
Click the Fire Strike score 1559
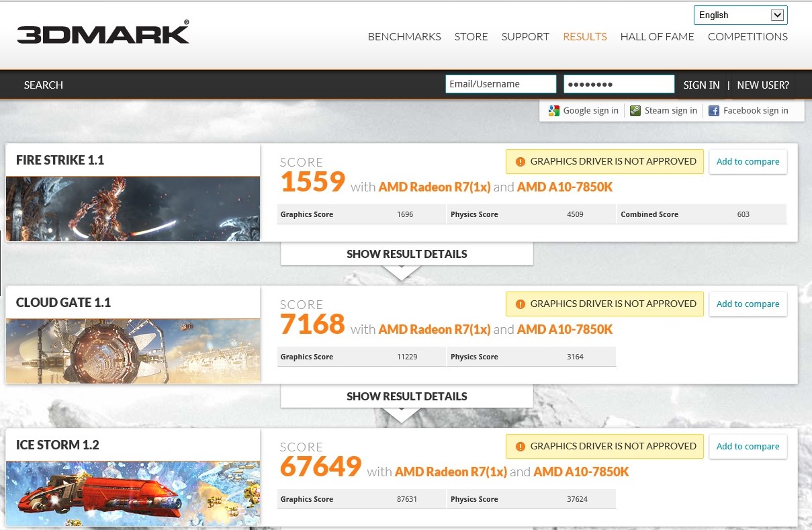[x=313, y=181]
